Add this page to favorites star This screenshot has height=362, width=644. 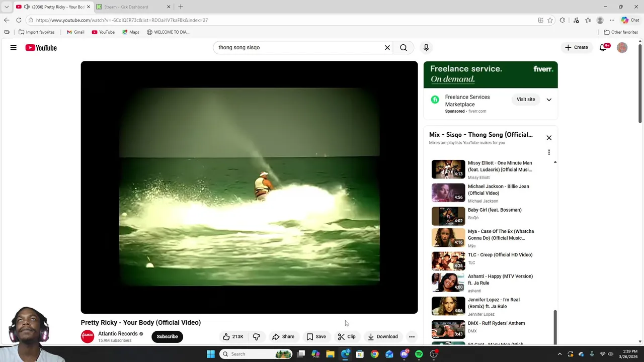tap(550, 20)
